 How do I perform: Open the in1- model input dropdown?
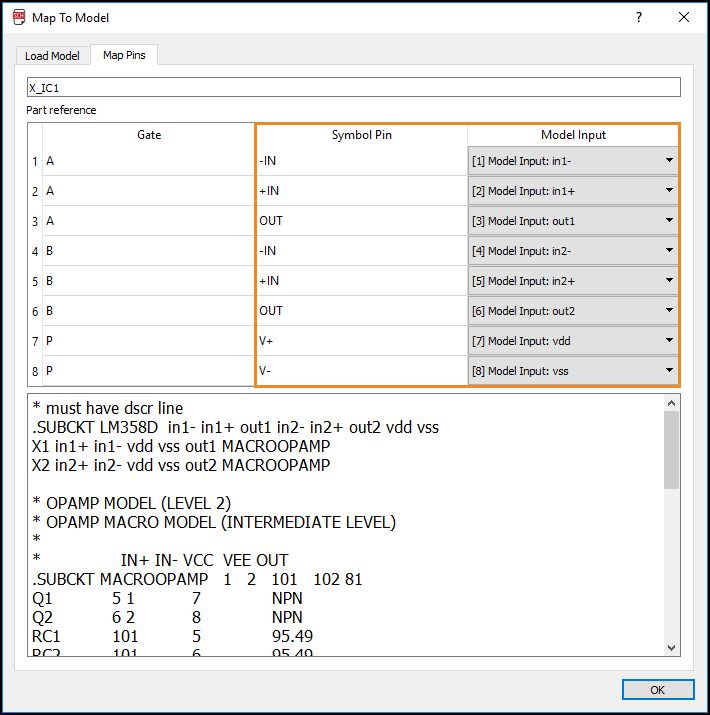573,161
